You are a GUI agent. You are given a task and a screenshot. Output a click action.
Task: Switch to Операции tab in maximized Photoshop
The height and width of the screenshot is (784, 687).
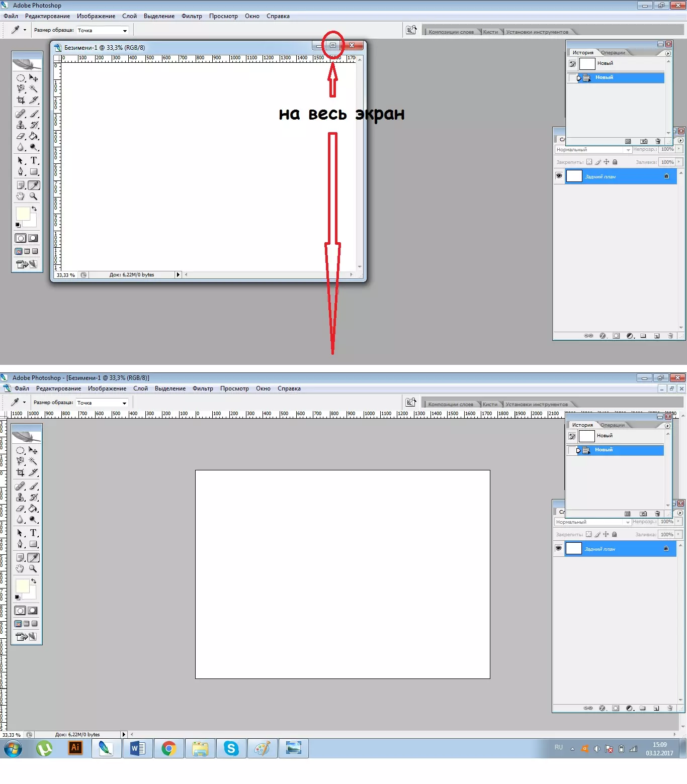[612, 425]
